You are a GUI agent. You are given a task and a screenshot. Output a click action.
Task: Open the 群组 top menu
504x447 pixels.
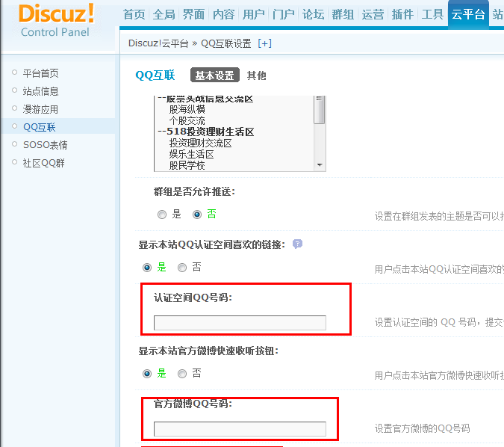(x=343, y=14)
